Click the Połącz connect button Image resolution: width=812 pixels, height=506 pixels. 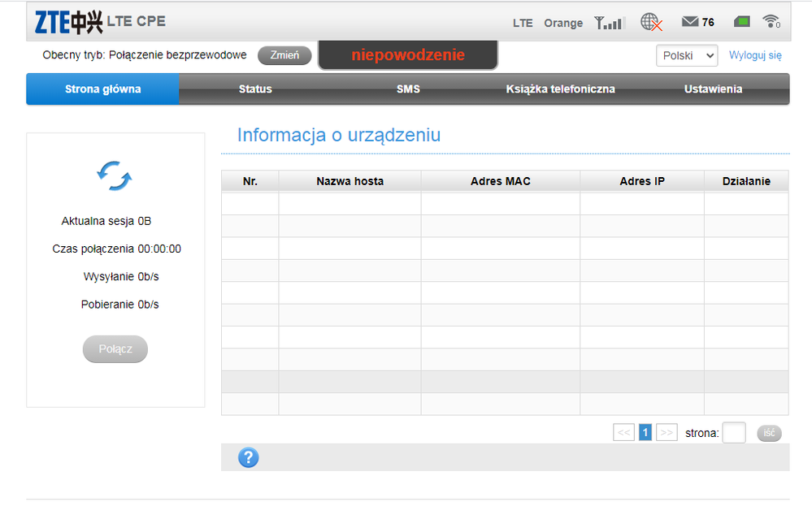tap(115, 348)
